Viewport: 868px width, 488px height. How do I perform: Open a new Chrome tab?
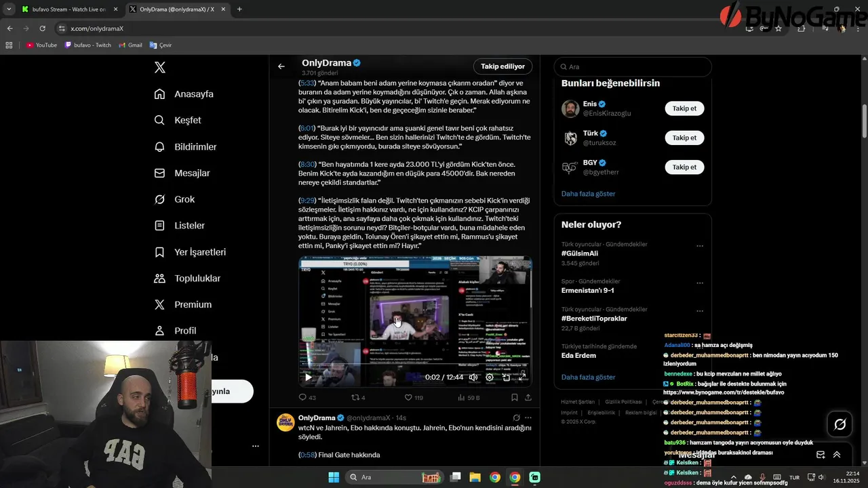coord(239,9)
